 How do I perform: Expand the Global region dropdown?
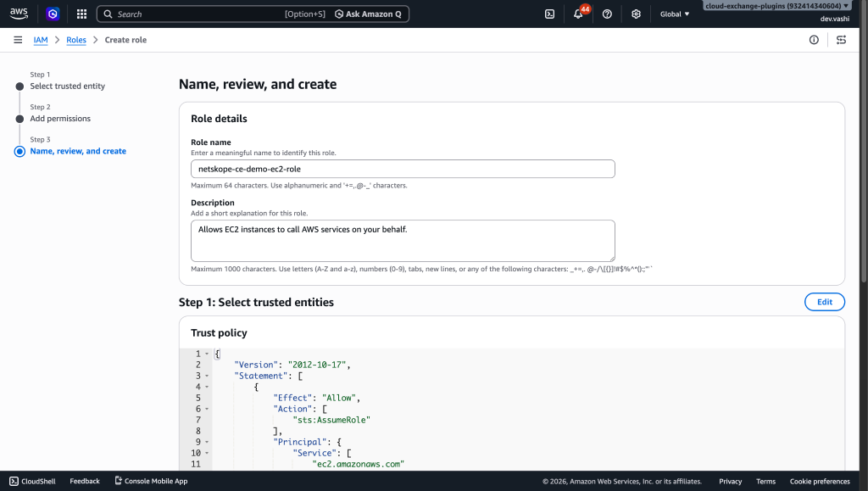coord(674,14)
